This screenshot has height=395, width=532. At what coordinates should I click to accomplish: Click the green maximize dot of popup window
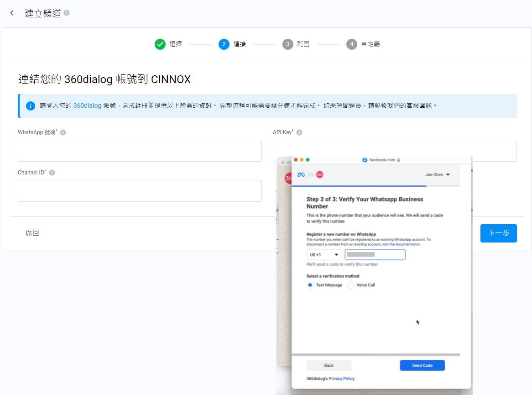308,160
